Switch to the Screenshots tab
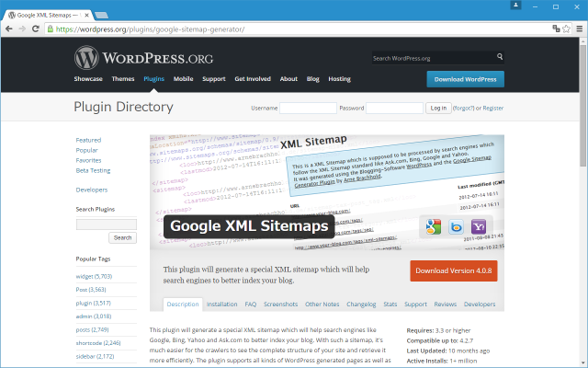588x368 pixels. click(x=280, y=305)
